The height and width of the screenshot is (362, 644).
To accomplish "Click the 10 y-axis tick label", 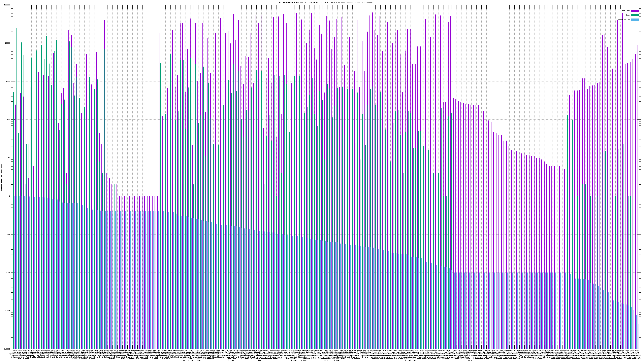I will point(9,158).
